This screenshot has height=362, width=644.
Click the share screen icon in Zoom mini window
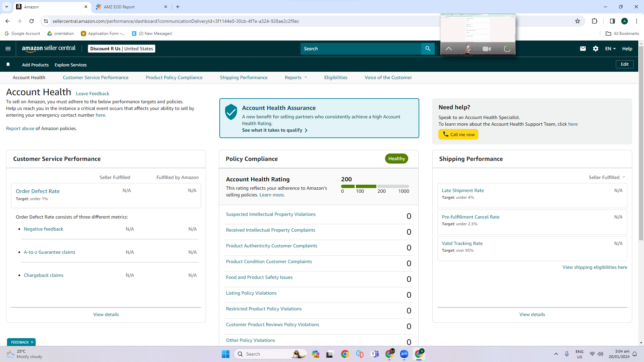click(507, 49)
